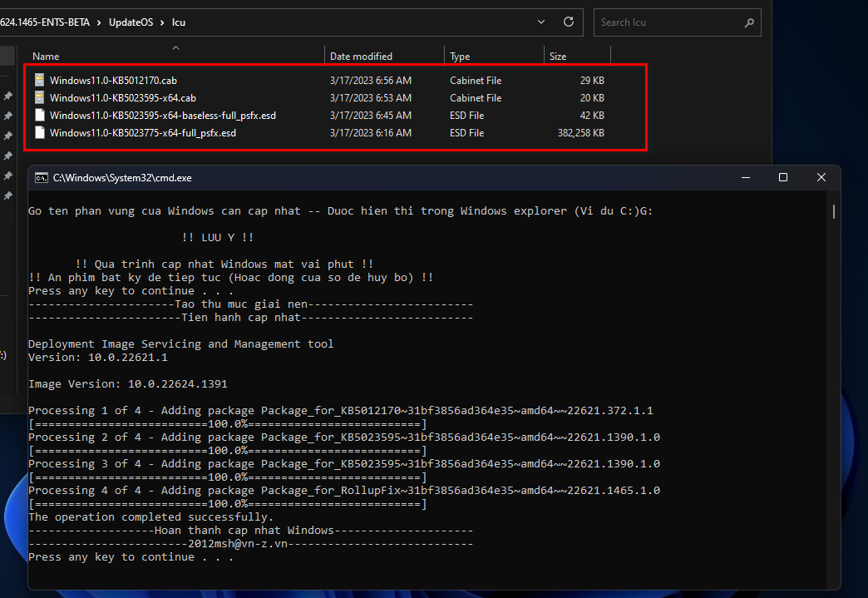This screenshot has height=598, width=868.
Task: Click the 'Image Version: 10.0.22624.1391' line
Action: click(128, 383)
